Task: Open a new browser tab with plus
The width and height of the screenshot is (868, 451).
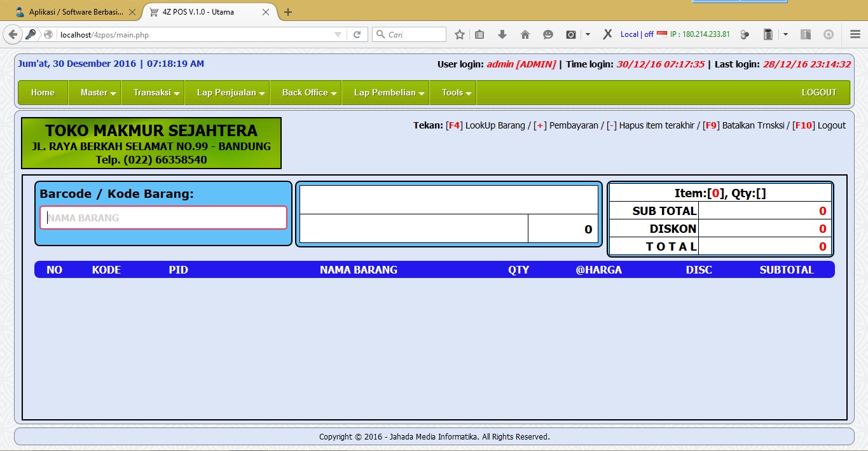Action: [288, 12]
